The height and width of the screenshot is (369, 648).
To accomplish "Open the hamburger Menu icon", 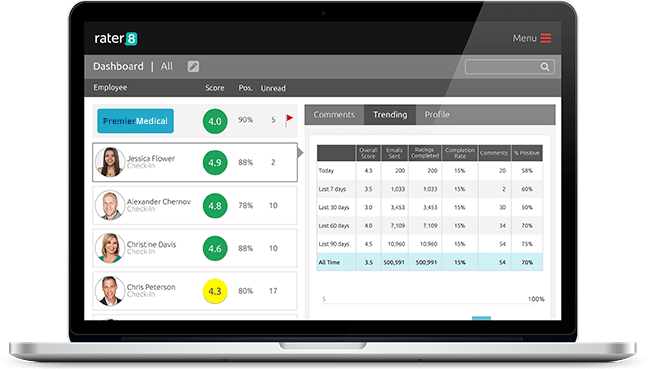I will (546, 38).
